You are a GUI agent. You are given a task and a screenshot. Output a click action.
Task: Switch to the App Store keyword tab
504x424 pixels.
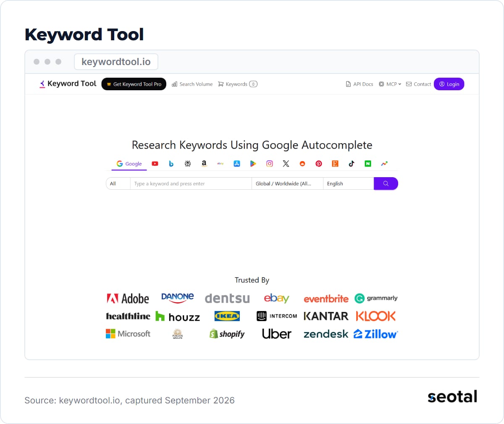(x=237, y=164)
